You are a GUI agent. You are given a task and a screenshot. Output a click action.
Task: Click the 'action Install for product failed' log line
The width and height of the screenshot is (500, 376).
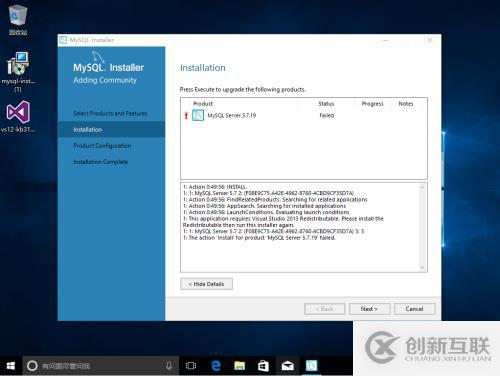[259, 238]
